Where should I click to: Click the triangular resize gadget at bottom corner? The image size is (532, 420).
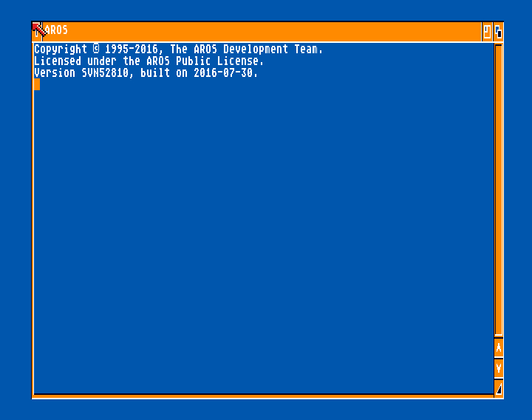(x=499, y=388)
